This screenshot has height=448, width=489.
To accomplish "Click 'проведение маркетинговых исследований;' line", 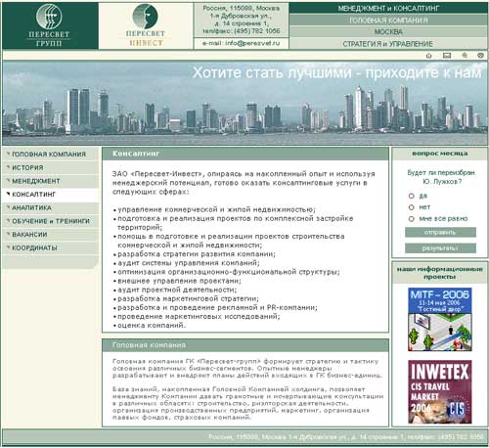I will (199, 316).
